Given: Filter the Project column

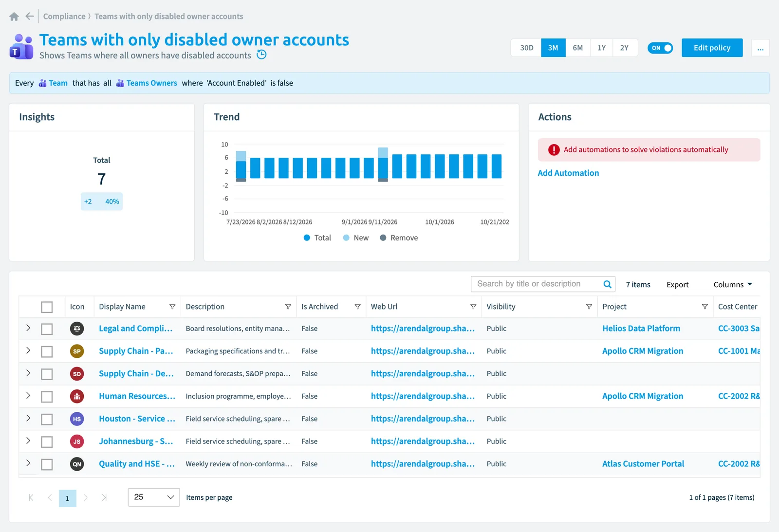Looking at the screenshot, I should click(x=705, y=307).
